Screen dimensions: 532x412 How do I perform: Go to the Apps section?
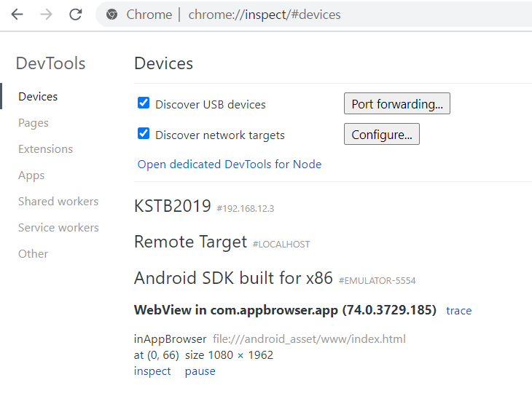pos(31,175)
